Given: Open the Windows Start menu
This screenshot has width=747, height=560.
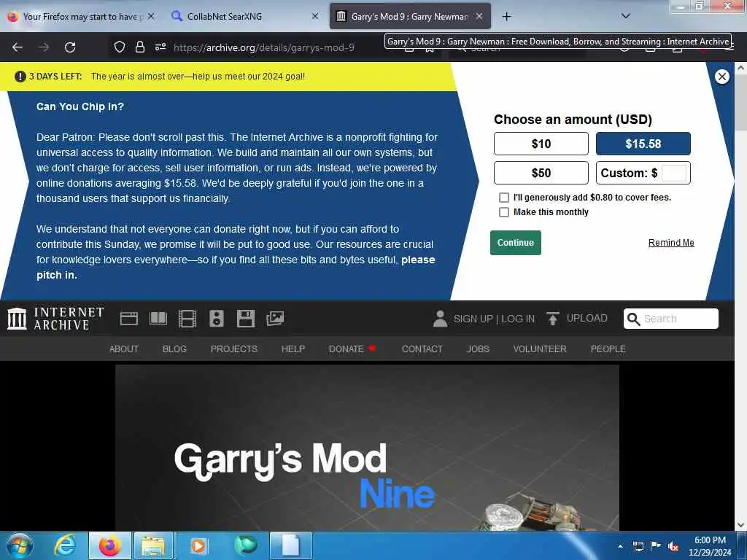Looking at the screenshot, I should pyautogui.click(x=20, y=545).
